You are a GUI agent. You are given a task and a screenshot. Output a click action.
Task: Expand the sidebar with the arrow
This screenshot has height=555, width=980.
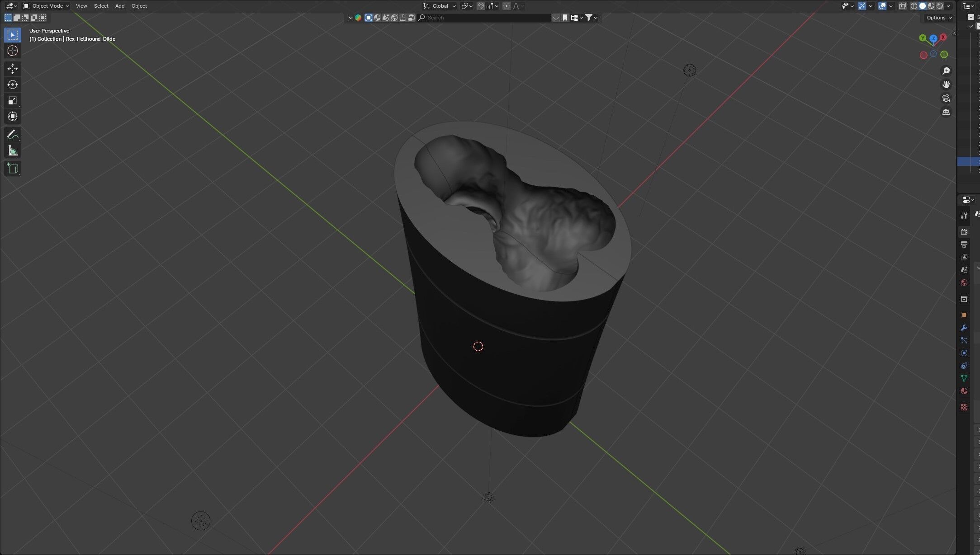pyautogui.click(x=954, y=33)
